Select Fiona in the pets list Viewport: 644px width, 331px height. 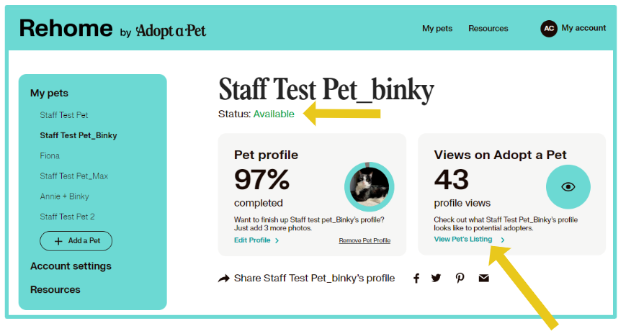pos(50,156)
